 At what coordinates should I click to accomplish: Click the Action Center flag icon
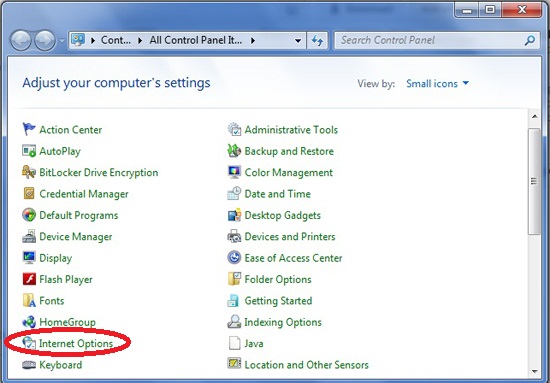pos(29,129)
